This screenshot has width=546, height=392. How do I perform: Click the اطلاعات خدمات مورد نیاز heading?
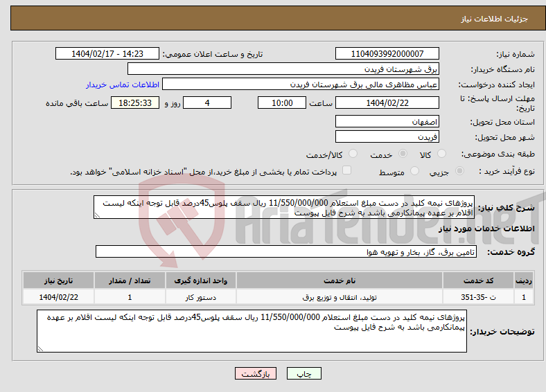486,229
